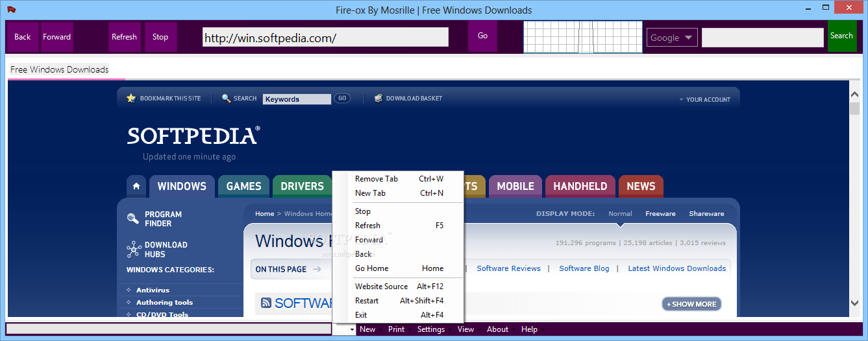Image resolution: width=868 pixels, height=341 pixels.
Task: Open the GAMES category tab
Action: point(244,186)
